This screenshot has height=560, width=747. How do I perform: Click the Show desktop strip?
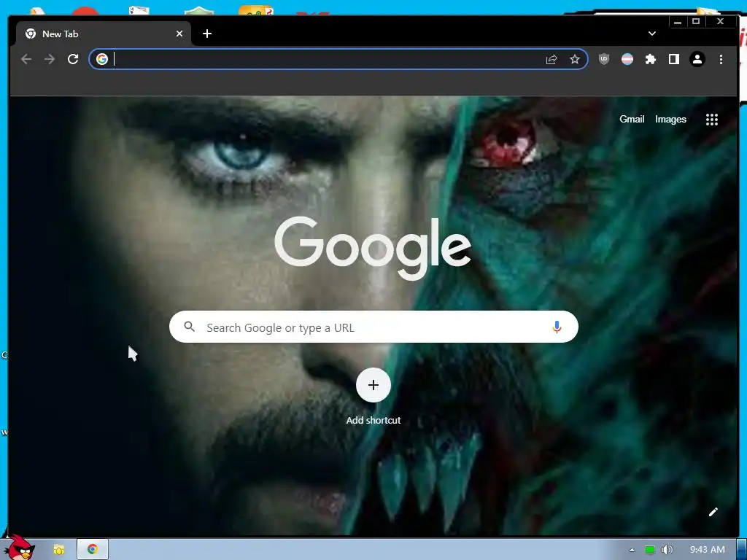pyautogui.click(x=742, y=550)
